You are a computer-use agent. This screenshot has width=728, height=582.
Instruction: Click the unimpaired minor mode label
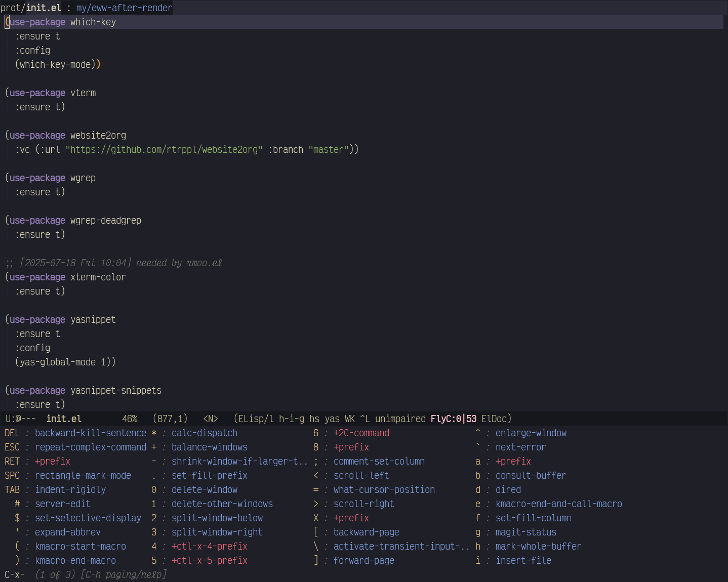pyautogui.click(x=400, y=419)
